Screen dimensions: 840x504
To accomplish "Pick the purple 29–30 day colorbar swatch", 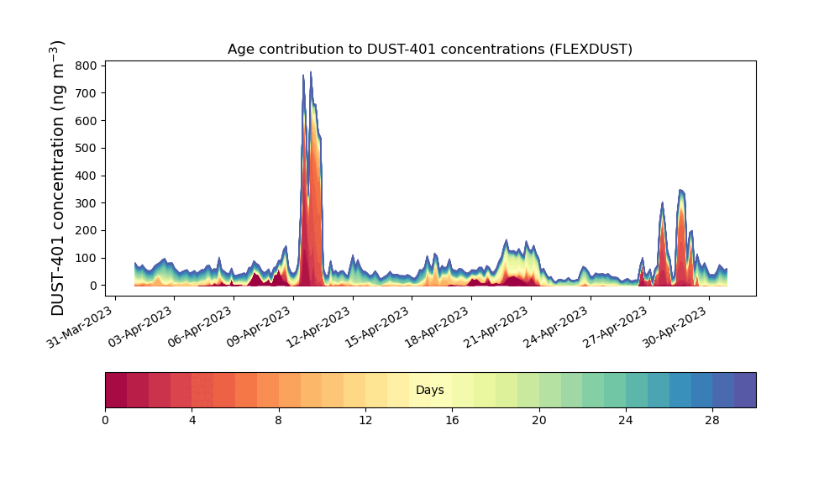I will tap(745, 391).
